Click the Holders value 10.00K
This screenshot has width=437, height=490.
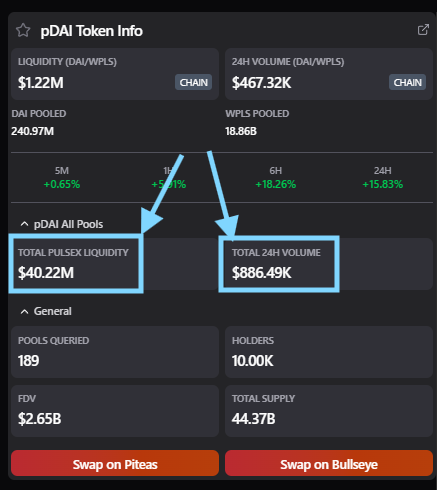252,361
